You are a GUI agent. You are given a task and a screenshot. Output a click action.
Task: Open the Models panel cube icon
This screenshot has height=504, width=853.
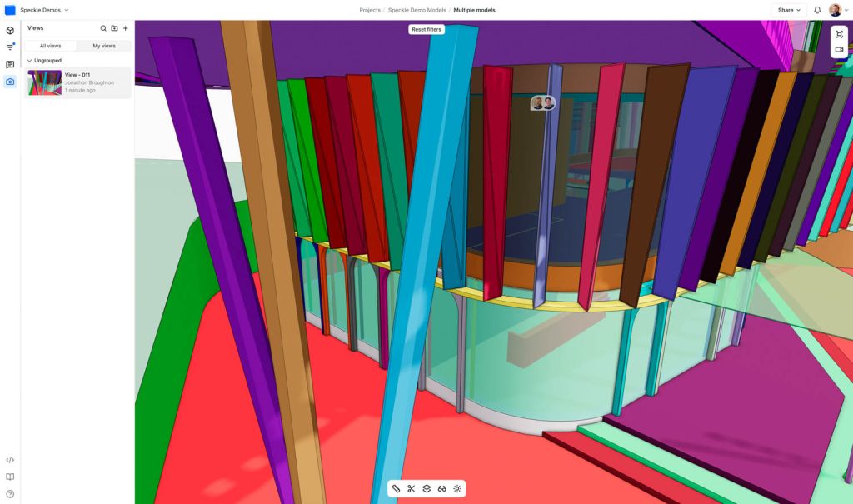[10, 31]
